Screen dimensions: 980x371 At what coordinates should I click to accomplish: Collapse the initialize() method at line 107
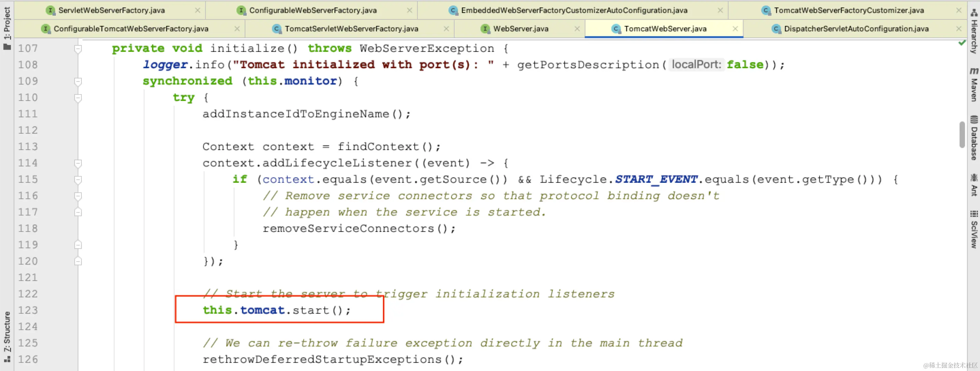click(78, 49)
